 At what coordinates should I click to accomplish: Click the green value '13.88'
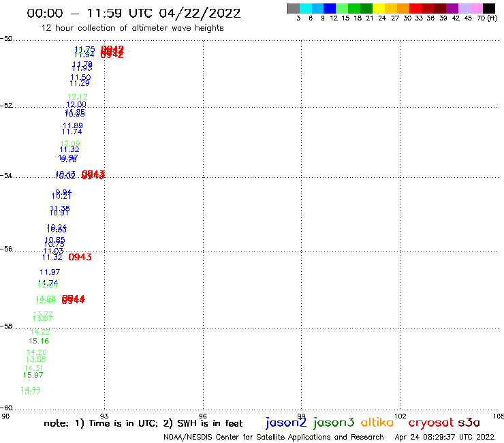coord(35,359)
